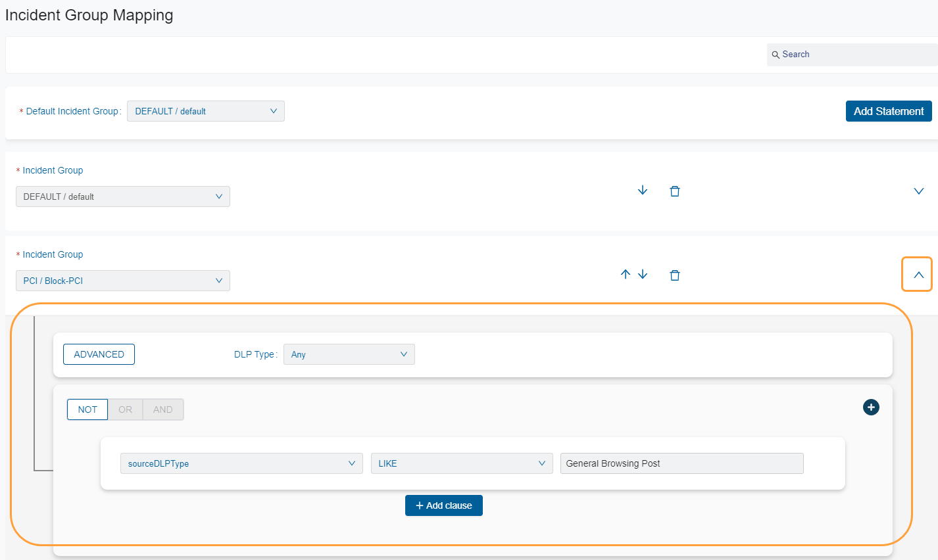Click the Add Statement button
The image size is (938, 560).
pyautogui.click(x=888, y=111)
